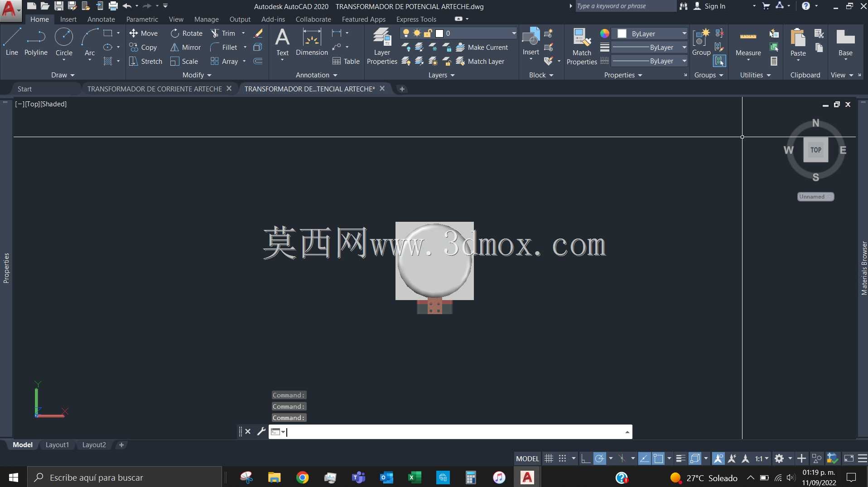Start the Scale command
This screenshot has width=868, height=487.
[184, 61]
